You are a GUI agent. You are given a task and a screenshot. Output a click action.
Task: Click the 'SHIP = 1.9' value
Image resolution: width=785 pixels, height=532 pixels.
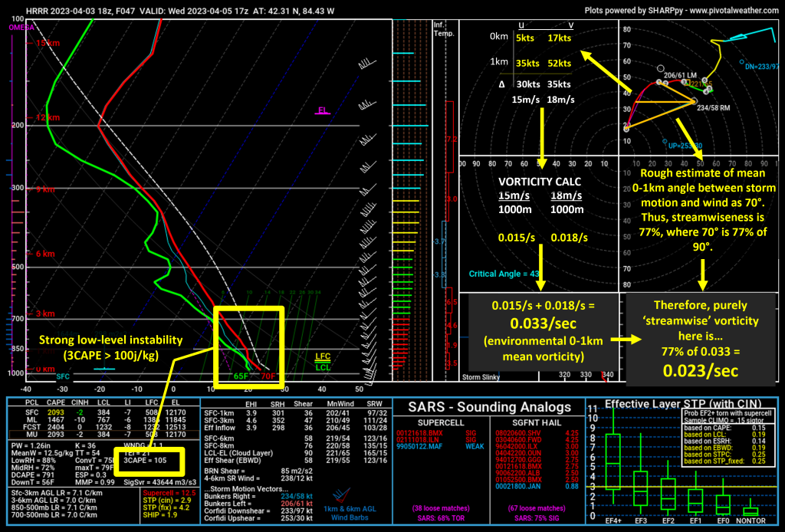159,514
